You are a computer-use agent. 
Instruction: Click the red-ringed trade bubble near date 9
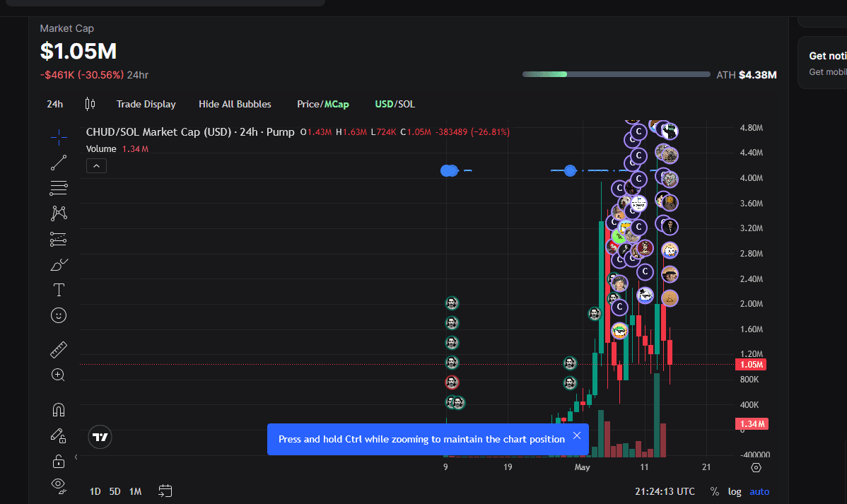[452, 382]
